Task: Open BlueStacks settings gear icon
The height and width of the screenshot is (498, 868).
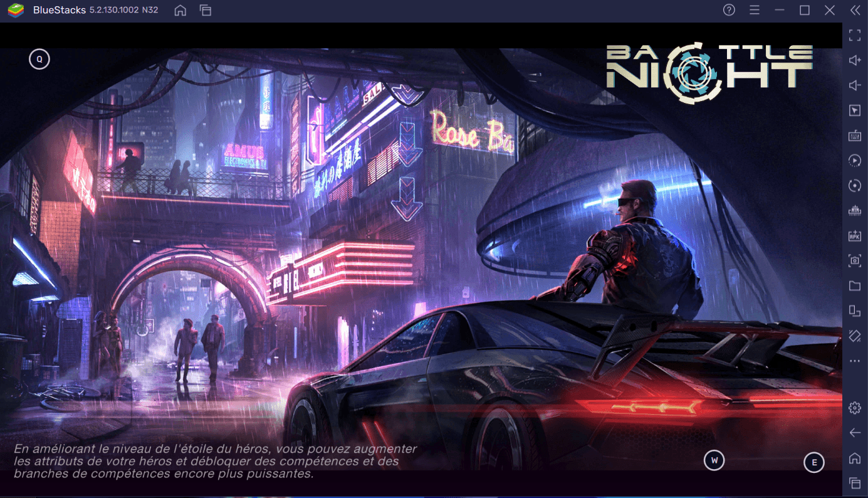Action: click(x=855, y=408)
